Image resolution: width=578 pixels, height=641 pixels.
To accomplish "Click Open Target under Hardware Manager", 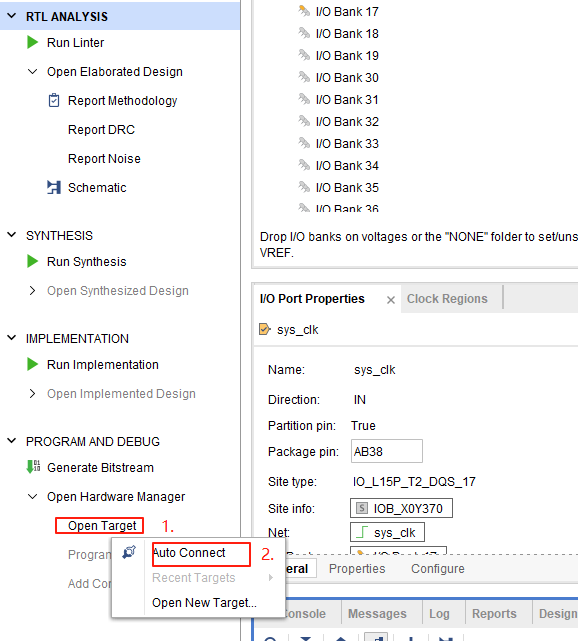I will (102, 525).
